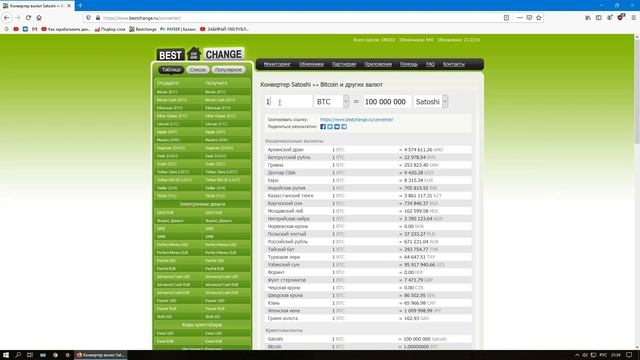Open the Windows taskbar search icon
Image resolution: width=640 pixels, height=360 pixels.
point(18,355)
